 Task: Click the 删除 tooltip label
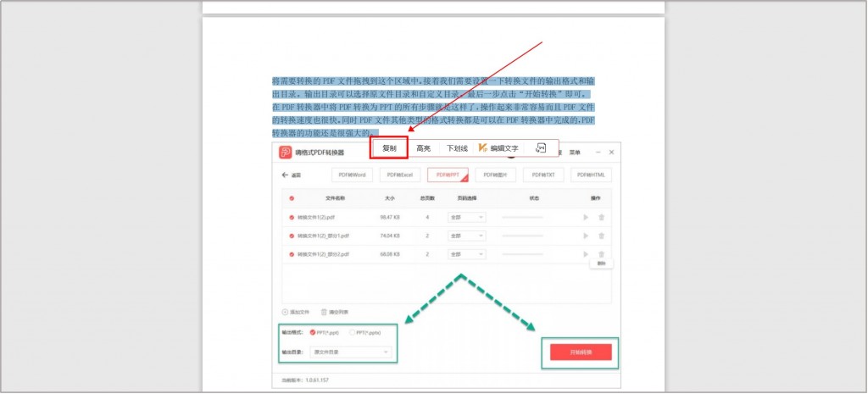[x=601, y=264]
